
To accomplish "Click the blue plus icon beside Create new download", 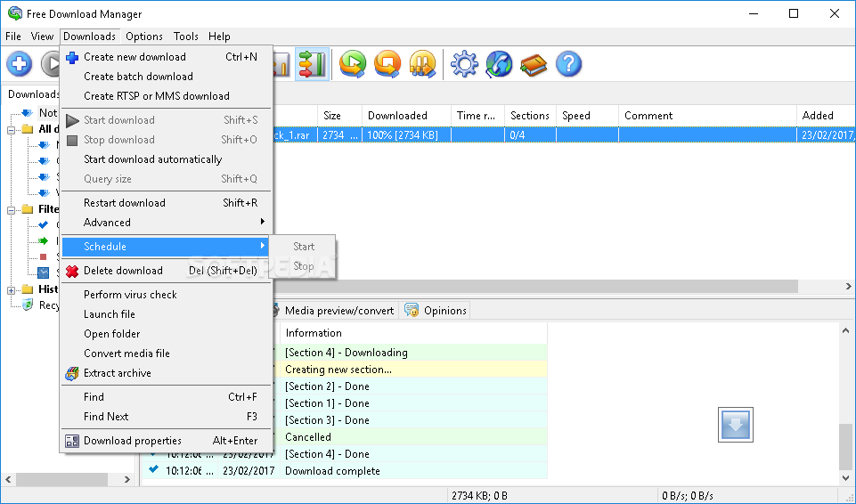I will coord(72,57).
